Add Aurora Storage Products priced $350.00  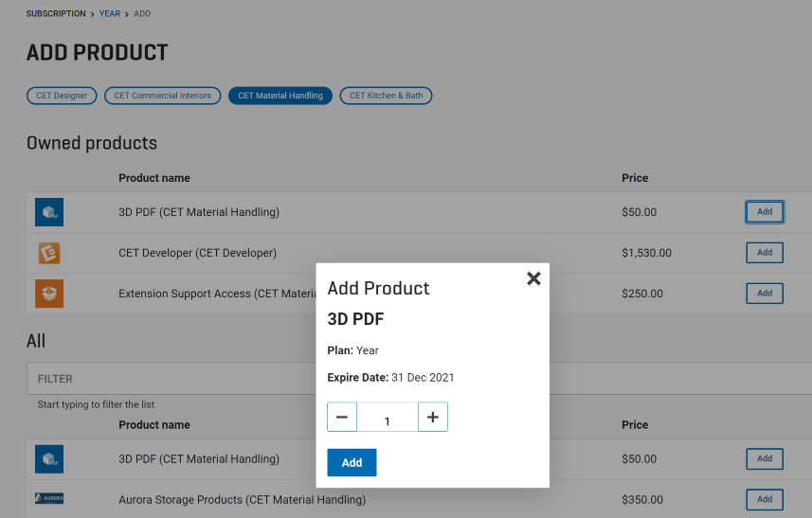(765, 499)
